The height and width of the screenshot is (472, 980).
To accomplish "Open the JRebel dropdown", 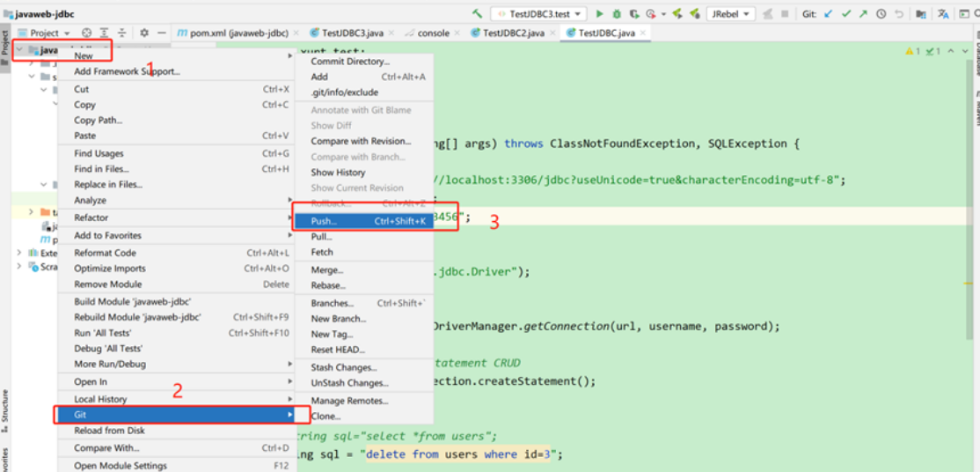I will click(x=731, y=13).
